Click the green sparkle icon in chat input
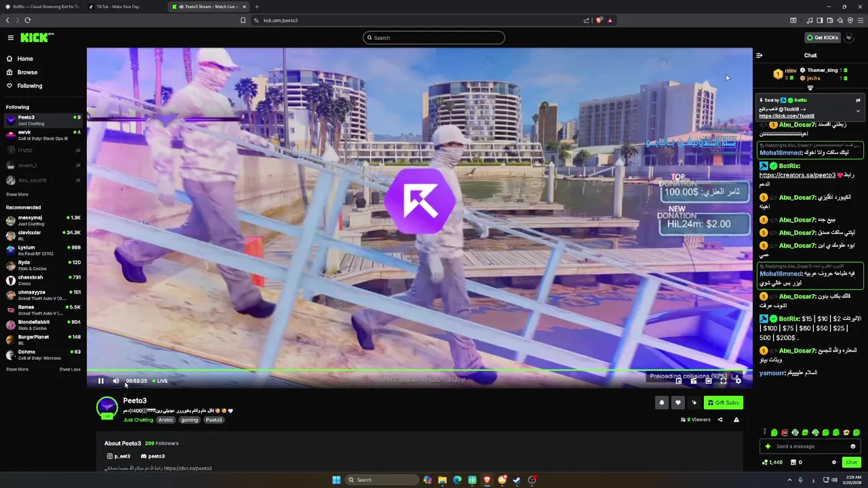The height and width of the screenshot is (488, 868). tap(768, 447)
